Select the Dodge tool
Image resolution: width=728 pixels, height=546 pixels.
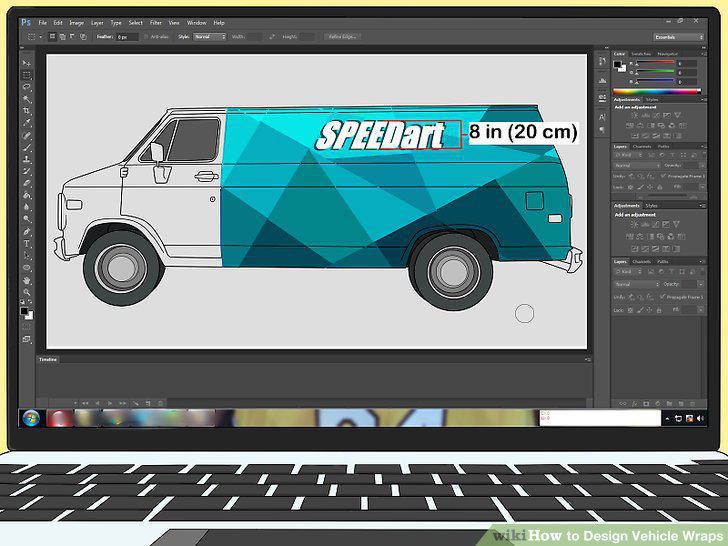click(26, 220)
